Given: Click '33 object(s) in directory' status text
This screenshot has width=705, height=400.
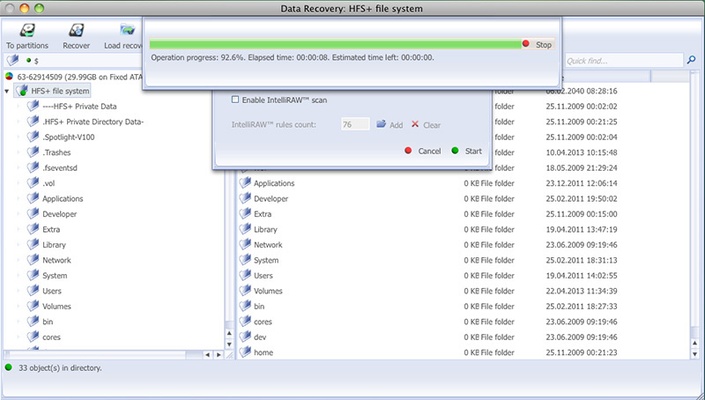Looking at the screenshot, I should tap(60, 368).
